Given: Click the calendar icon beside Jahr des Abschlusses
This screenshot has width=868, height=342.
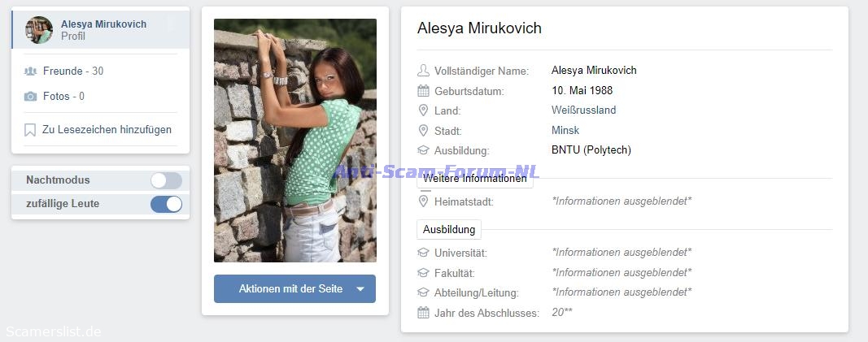Looking at the screenshot, I should [x=423, y=313].
